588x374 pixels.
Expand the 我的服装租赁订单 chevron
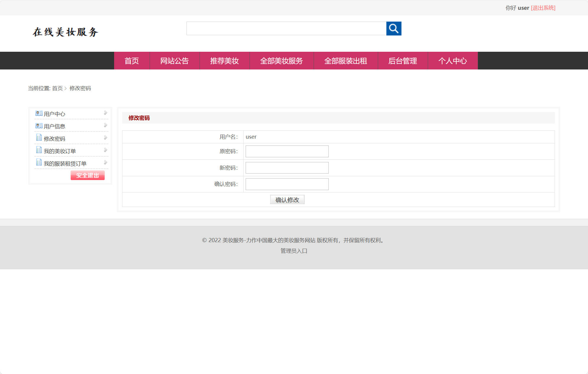pos(105,162)
